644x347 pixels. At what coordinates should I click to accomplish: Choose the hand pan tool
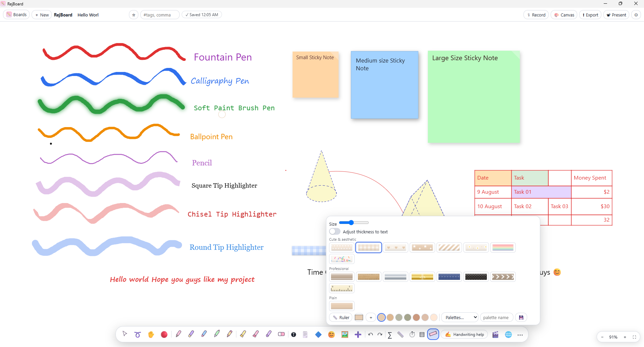pos(151,334)
